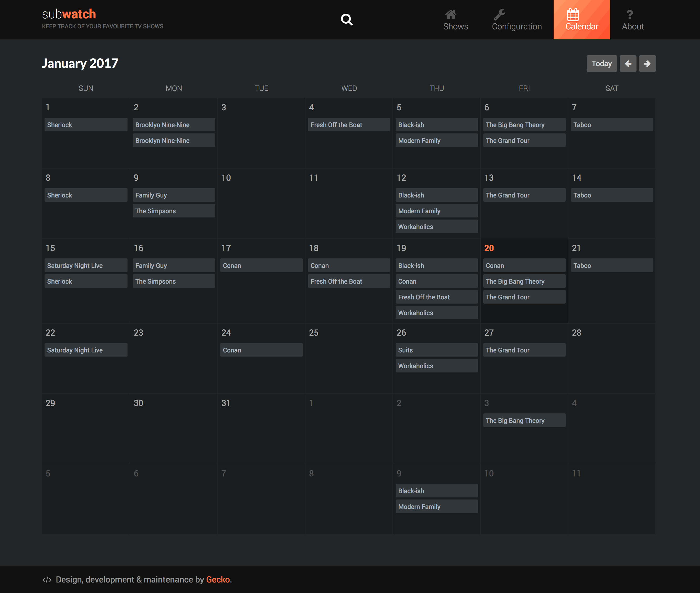Viewport: 700px width, 593px height.
Task: Click Taboo event on January 21
Action: tap(612, 266)
